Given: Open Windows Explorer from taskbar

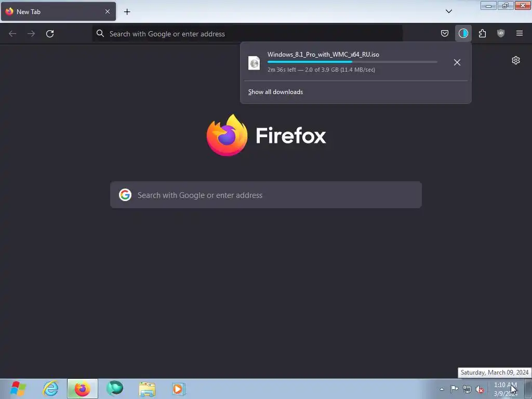Looking at the screenshot, I should (x=147, y=389).
